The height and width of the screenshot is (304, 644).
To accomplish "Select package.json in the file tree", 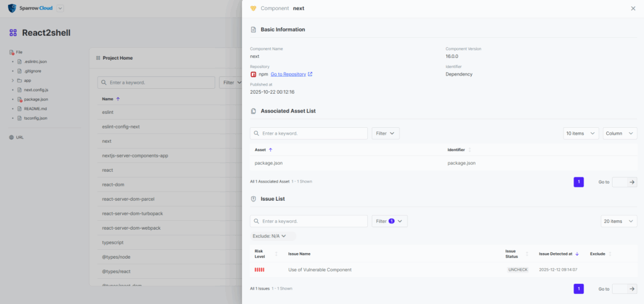I will [x=36, y=99].
